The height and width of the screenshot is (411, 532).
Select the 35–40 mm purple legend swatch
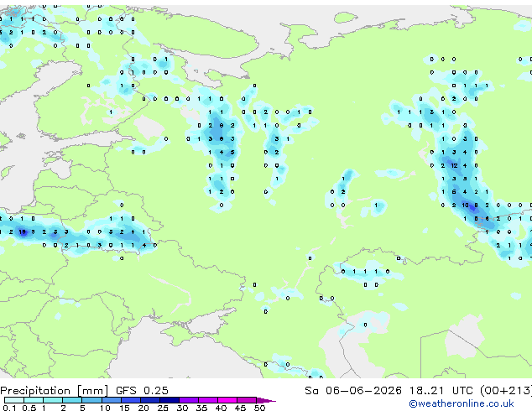point(208,400)
